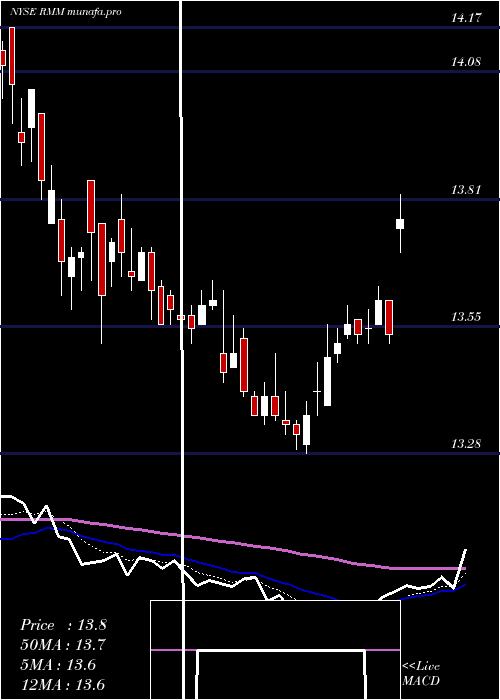This screenshot has width=500, height=700.
Task: Click the 'NYSE RMM munafa.pro' chart title
Action: click(66, 12)
